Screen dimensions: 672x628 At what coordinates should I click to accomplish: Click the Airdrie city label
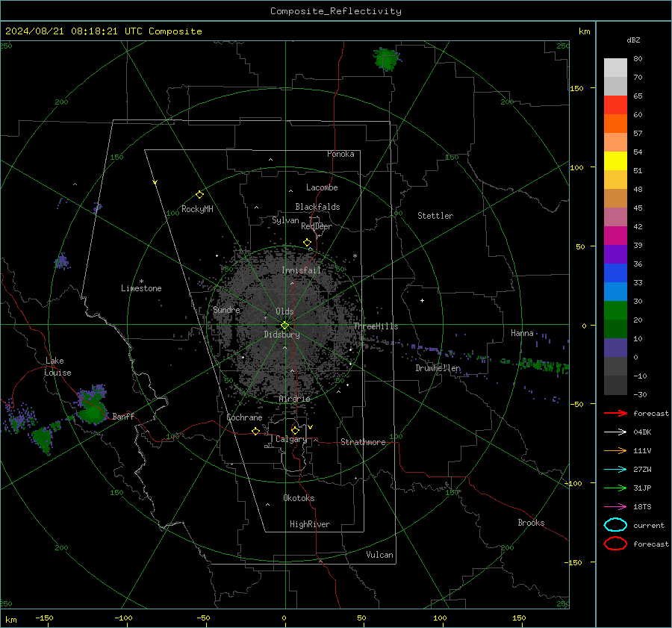tap(294, 399)
